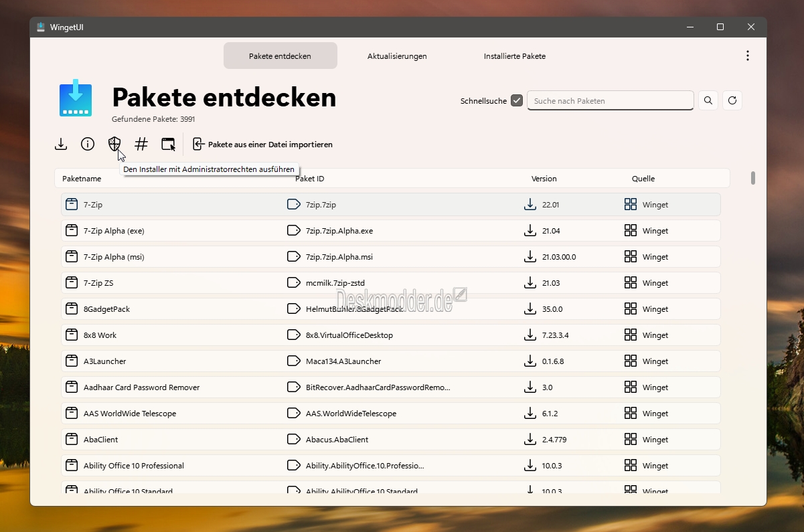
Task: Open the three-dot options menu
Action: (748, 56)
